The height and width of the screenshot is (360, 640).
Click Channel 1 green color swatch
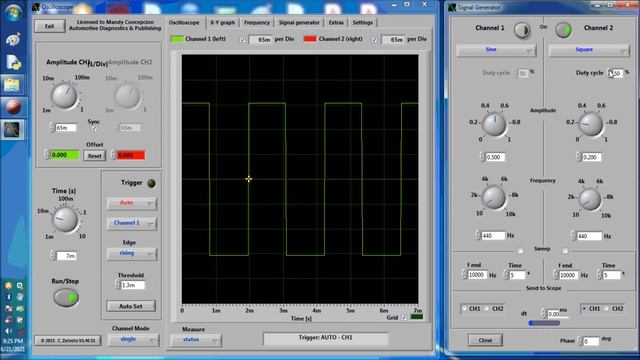[177, 39]
